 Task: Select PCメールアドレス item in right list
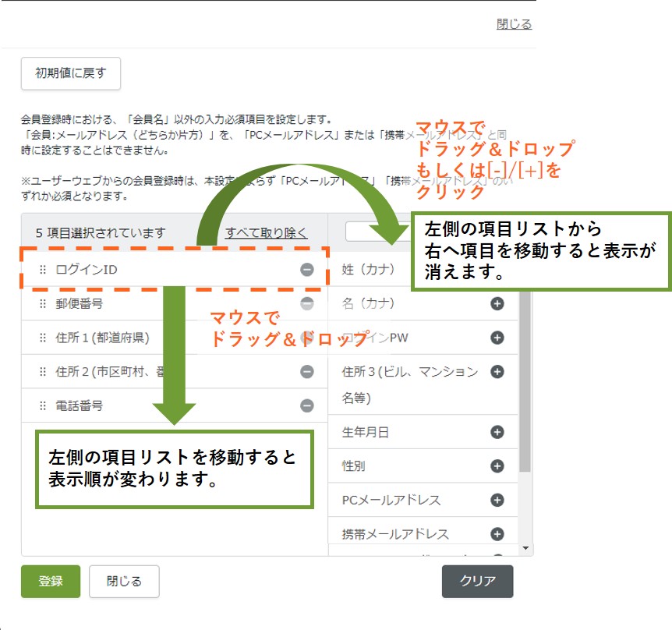[x=391, y=500]
